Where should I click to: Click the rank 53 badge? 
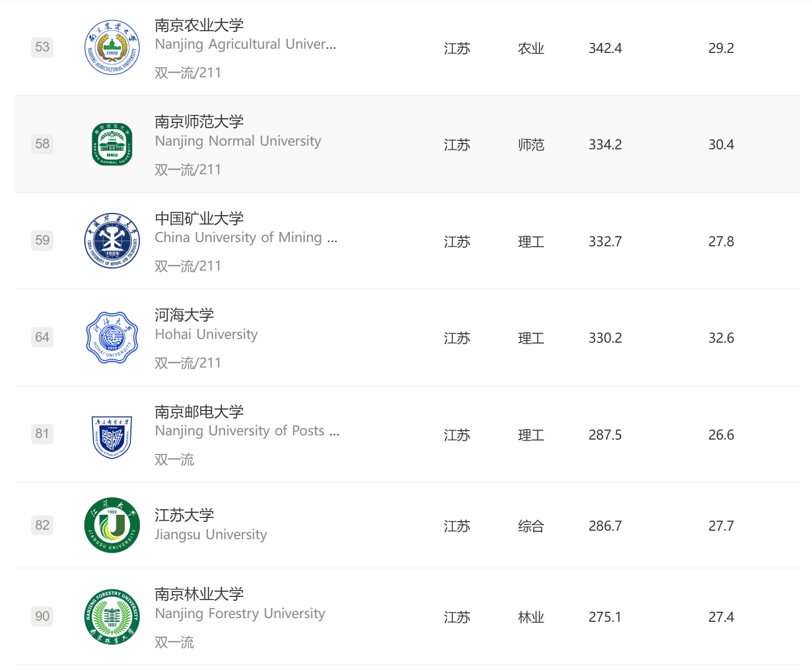42,47
